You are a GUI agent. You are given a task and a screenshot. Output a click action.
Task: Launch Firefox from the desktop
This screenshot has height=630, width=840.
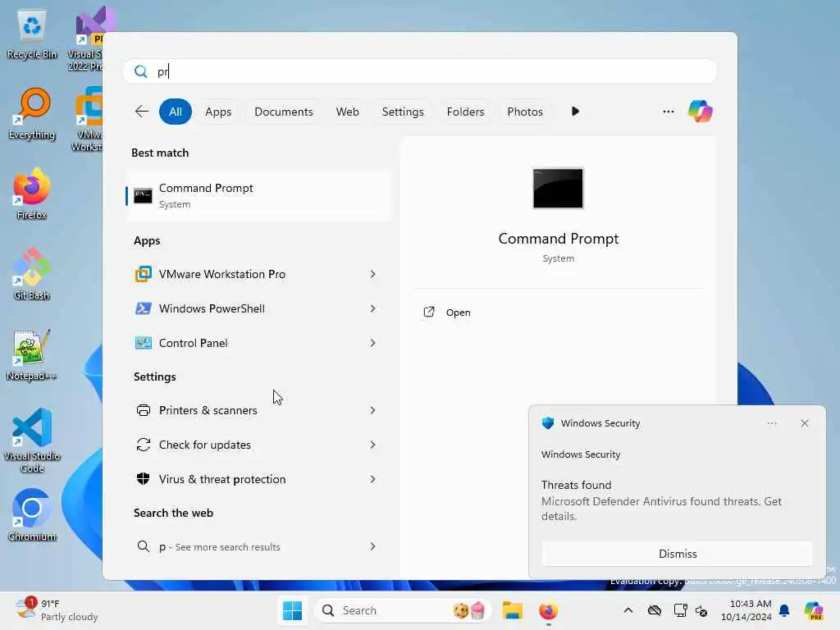[32, 194]
